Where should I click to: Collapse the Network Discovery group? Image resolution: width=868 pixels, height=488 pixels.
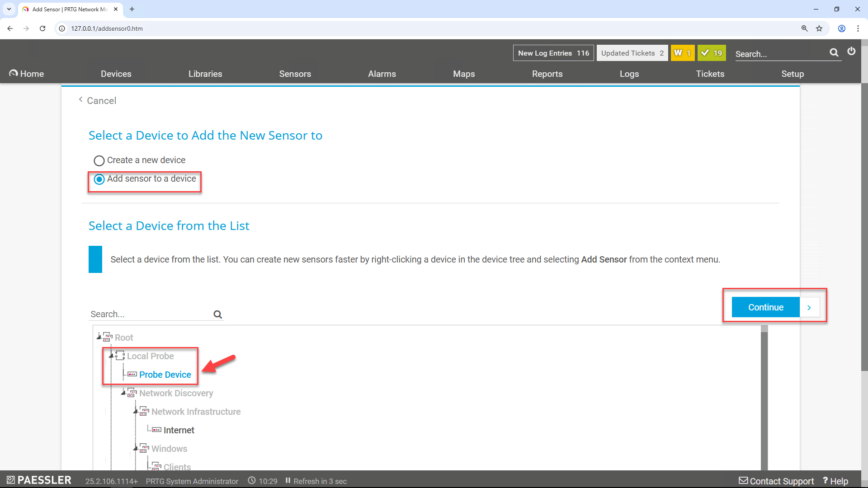click(124, 392)
